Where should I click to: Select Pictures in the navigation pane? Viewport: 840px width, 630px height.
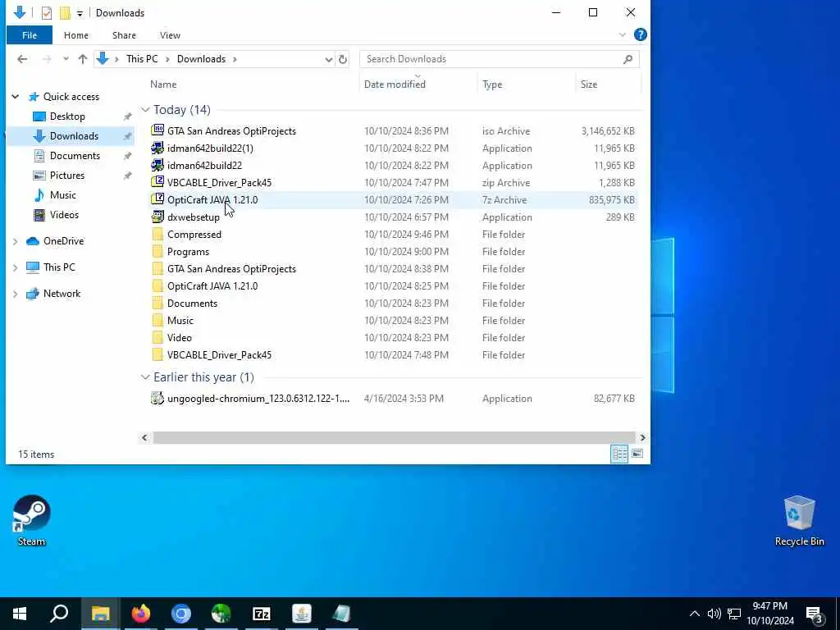[67, 176]
